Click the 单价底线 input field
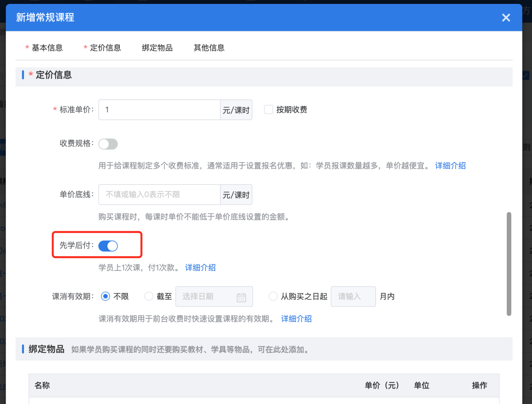The width and height of the screenshot is (532, 404). [159, 195]
